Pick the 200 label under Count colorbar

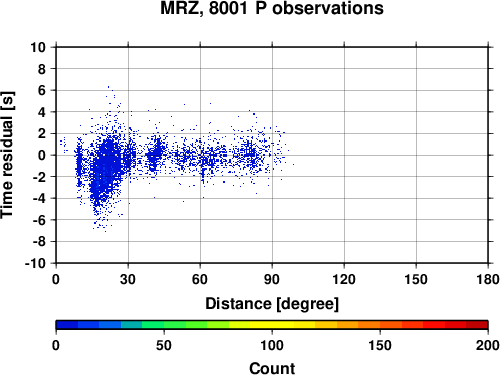[488, 345]
